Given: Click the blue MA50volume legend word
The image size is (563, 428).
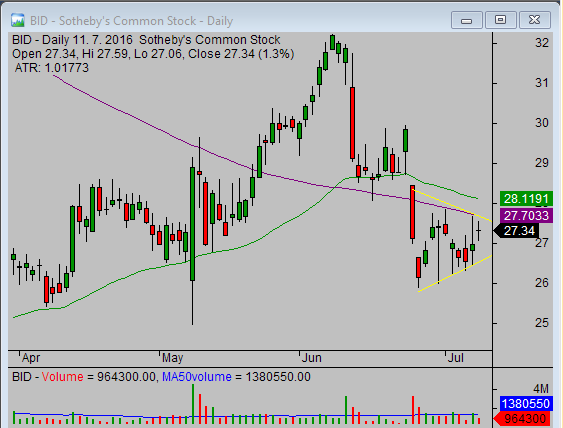Looking at the screenshot, I should (x=197, y=377).
